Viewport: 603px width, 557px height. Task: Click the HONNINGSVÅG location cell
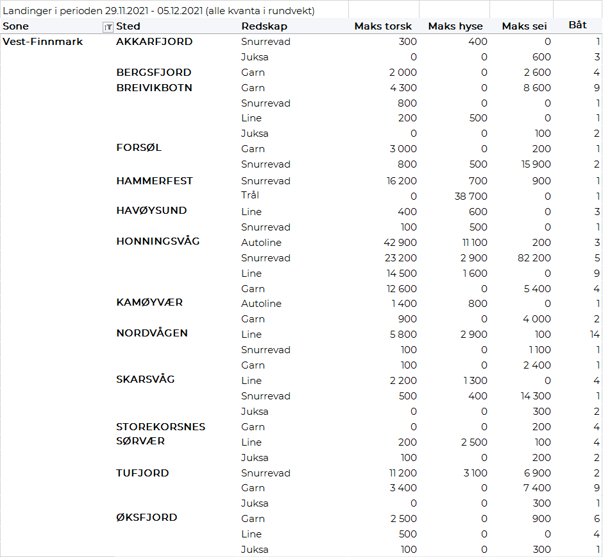pos(158,242)
